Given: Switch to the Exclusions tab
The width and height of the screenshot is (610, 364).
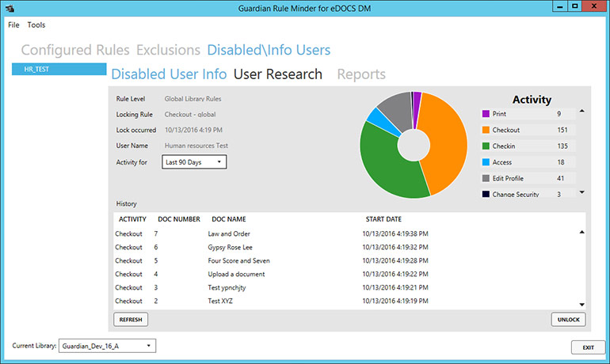Looking at the screenshot, I should 168,50.
